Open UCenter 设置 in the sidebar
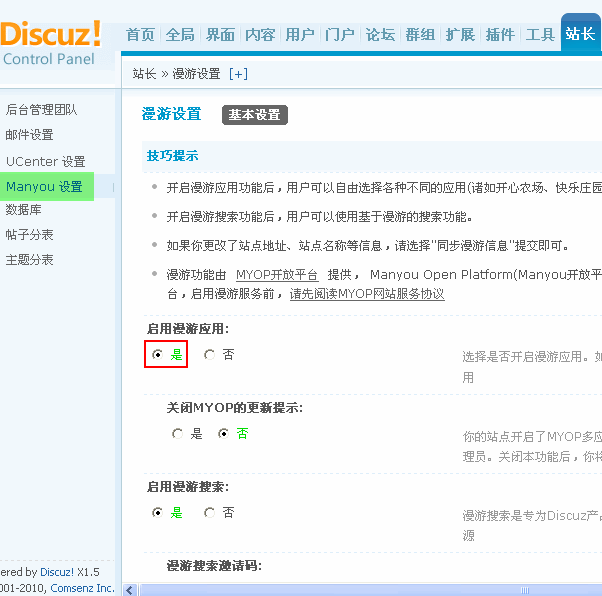Image resolution: width=602 pixels, height=596 pixels. coord(46,161)
